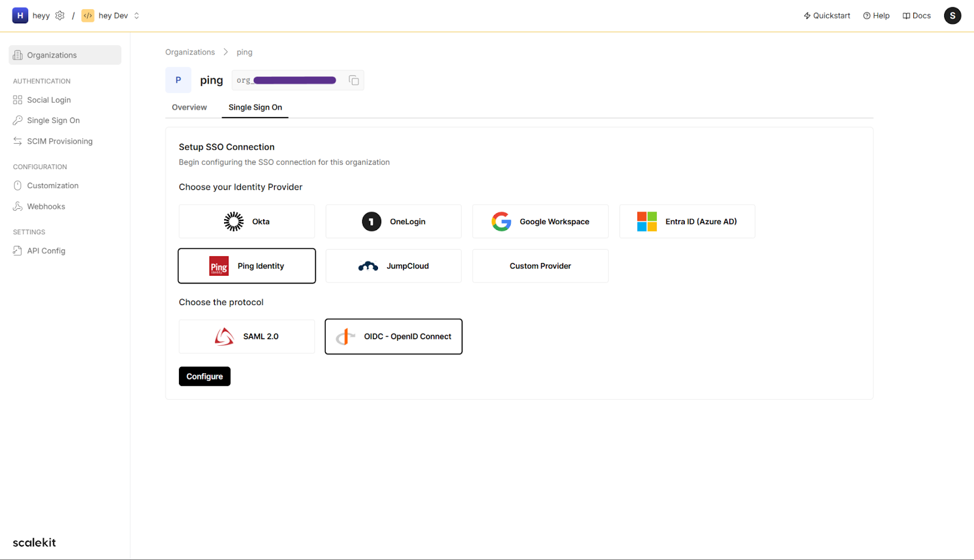Choose the SAML 2.0 protocol

[x=247, y=337]
